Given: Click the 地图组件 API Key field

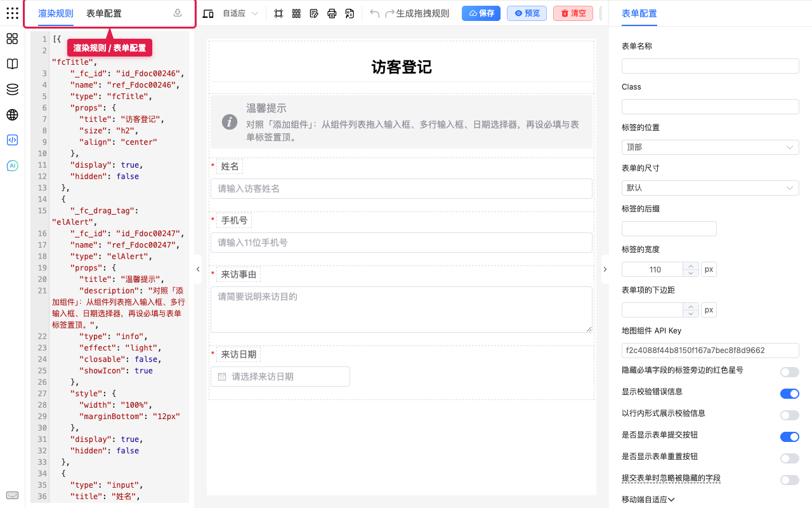Looking at the screenshot, I should pyautogui.click(x=710, y=351).
